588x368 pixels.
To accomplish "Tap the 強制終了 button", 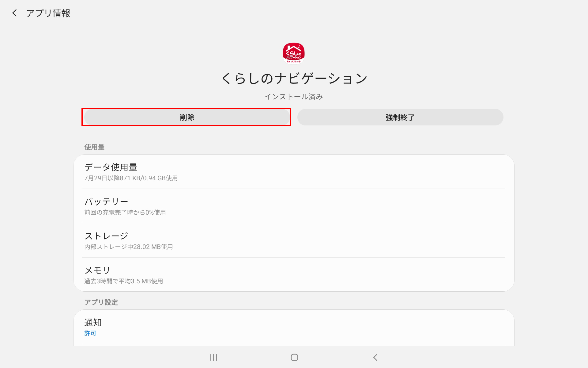I will (400, 117).
